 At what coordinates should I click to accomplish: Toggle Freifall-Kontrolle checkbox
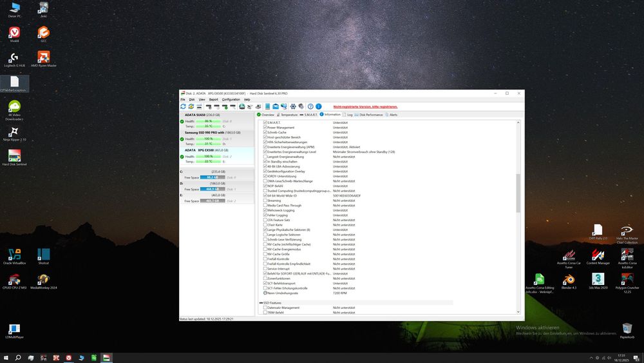point(265,259)
